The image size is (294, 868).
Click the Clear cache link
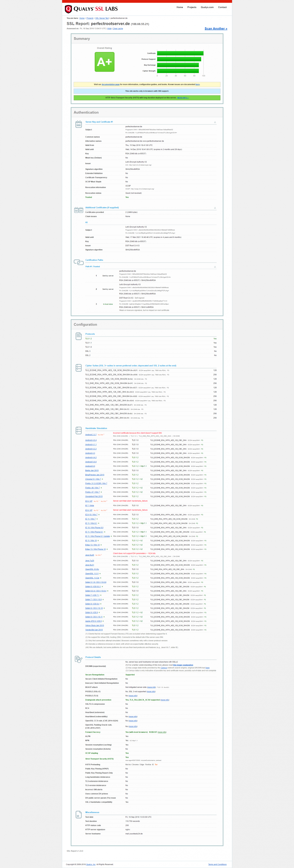click(x=118, y=29)
